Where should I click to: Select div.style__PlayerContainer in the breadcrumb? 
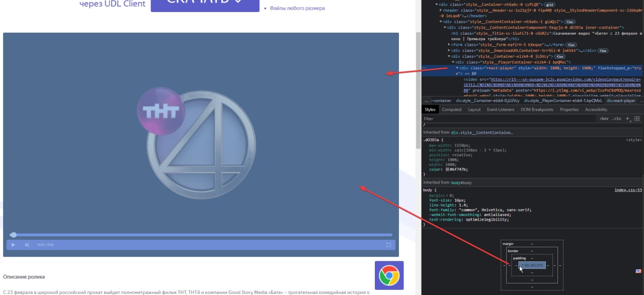(563, 101)
